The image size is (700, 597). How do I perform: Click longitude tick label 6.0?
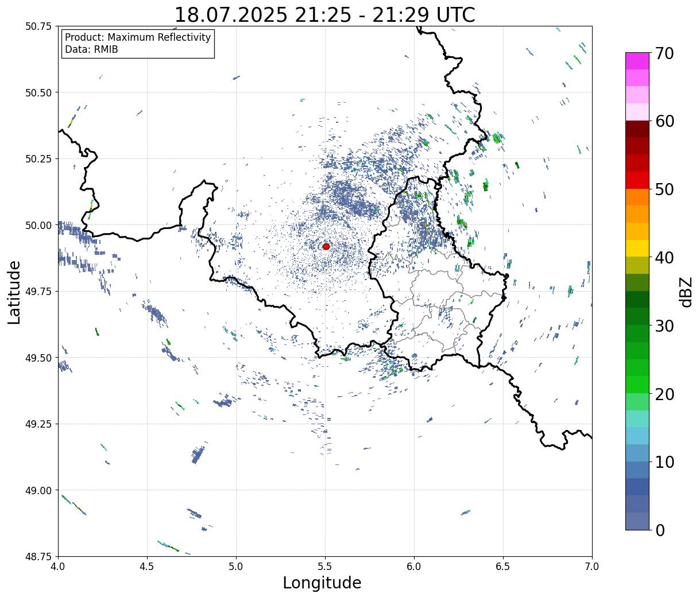click(x=414, y=566)
